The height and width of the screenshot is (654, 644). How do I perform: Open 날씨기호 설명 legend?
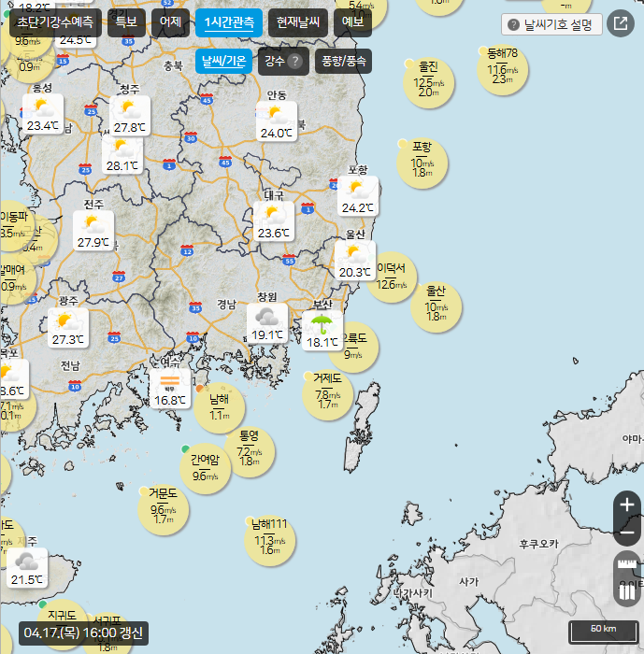click(x=551, y=24)
